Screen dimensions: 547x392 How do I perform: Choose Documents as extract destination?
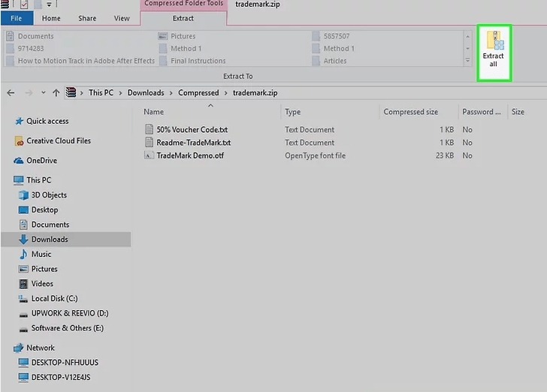point(35,36)
